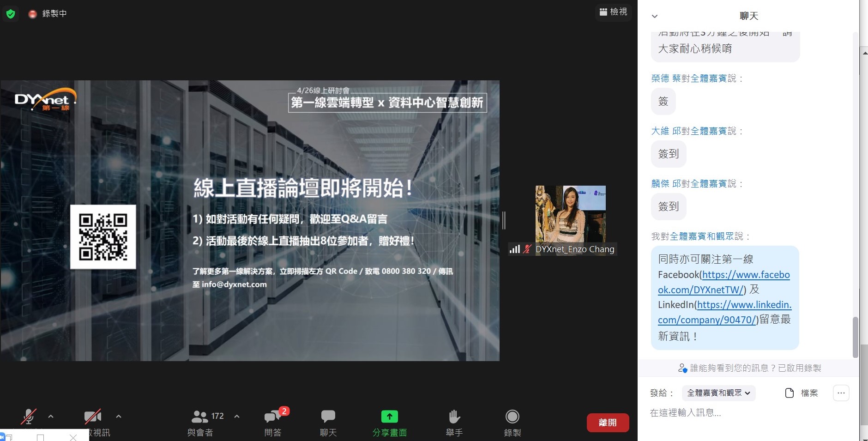The height and width of the screenshot is (441, 868).
Task: Expand audio options arrow beside microphone
Action: tap(51, 416)
